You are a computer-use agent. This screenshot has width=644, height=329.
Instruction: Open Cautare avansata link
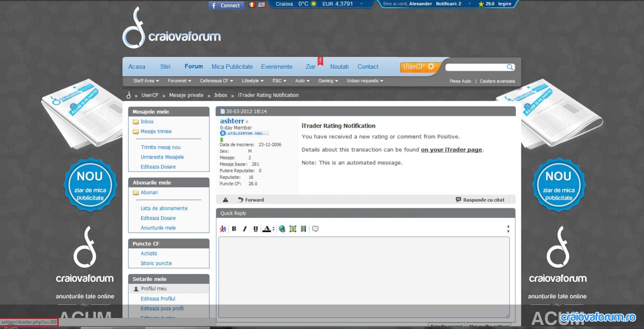click(497, 81)
